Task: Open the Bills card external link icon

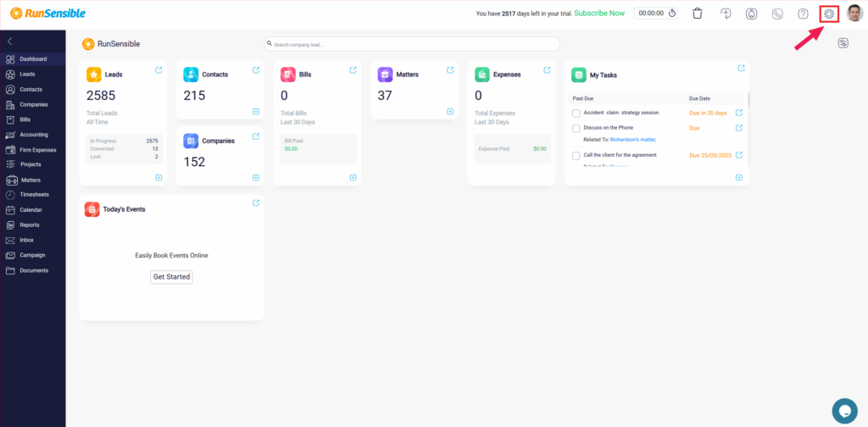Action: coord(353,70)
